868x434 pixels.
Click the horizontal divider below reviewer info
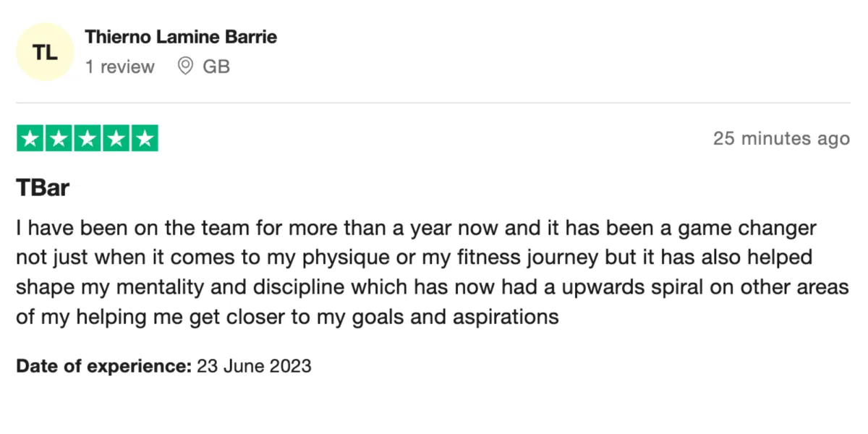point(433,103)
